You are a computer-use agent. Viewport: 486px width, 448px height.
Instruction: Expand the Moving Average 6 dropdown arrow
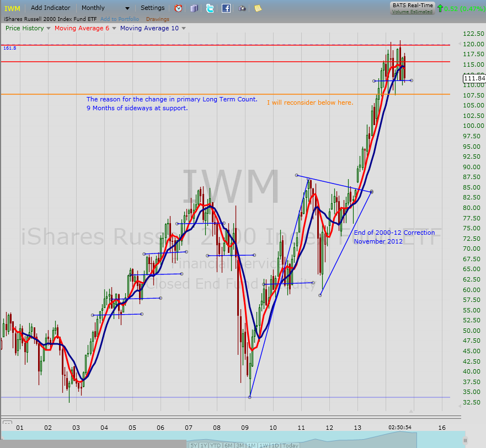[114, 28]
